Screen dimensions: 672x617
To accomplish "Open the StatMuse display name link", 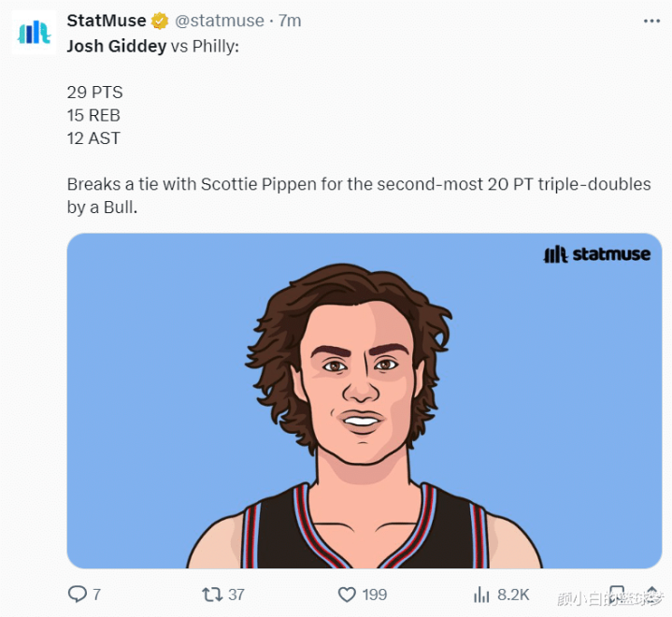I will pyautogui.click(x=107, y=21).
